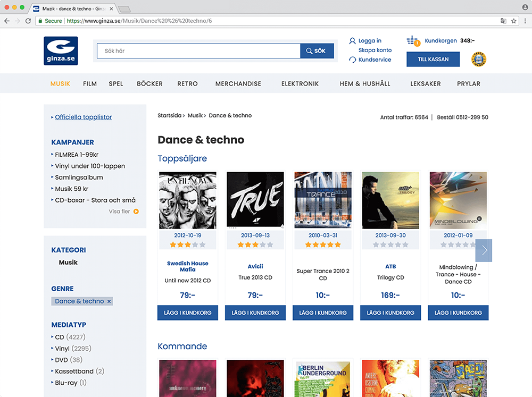The image size is (532, 397).
Task: Open the BÖCKER menu
Action: click(x=149, y=84)
